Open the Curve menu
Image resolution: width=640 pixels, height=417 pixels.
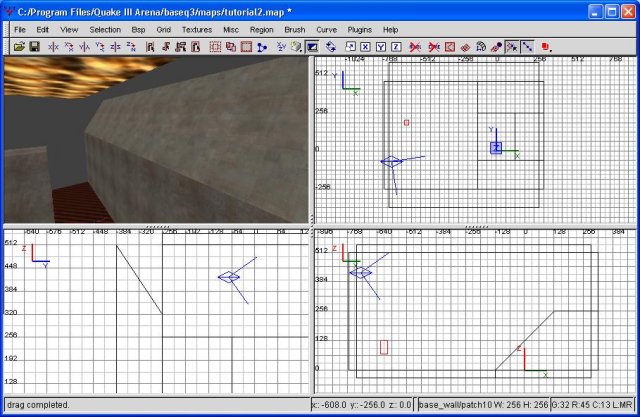pos(327,30)
